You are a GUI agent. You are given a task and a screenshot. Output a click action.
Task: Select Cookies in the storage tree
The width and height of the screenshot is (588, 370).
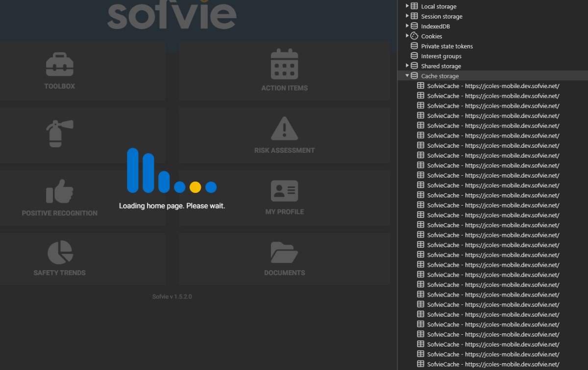(431, 36)
